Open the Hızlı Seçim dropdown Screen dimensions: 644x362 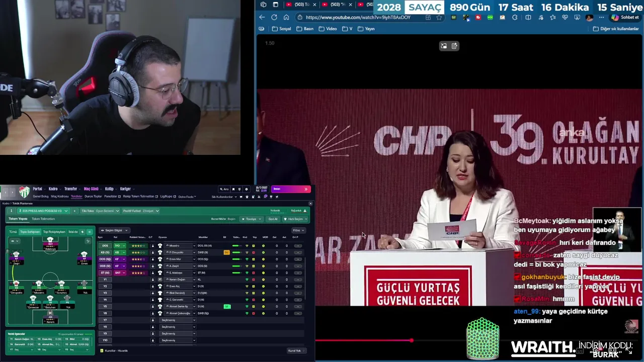point(295,219)
